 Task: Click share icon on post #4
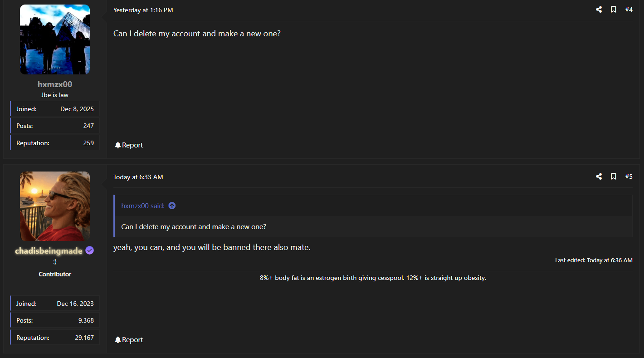click(x=599, y=10)
